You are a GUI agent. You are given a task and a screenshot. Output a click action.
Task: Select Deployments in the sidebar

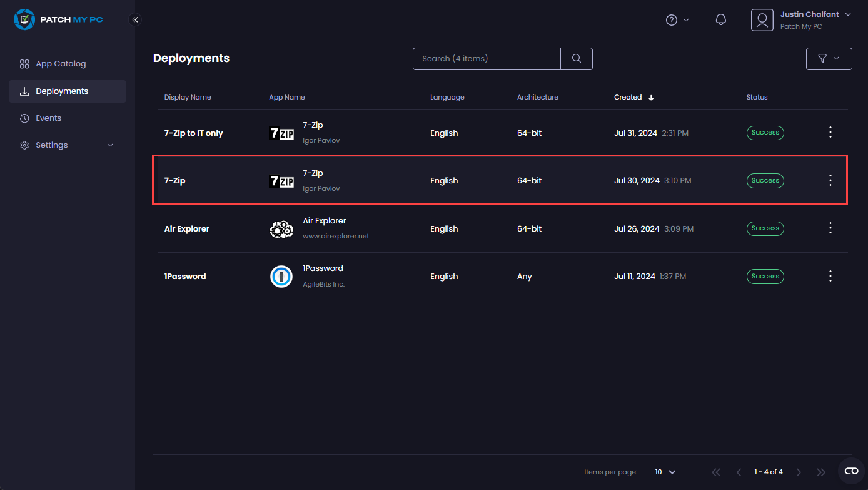point(62,91)
